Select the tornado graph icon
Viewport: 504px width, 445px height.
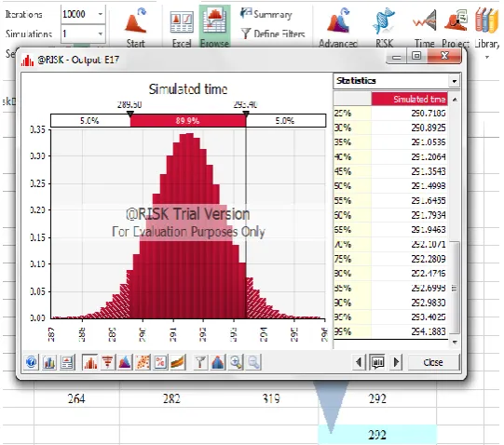108,362
